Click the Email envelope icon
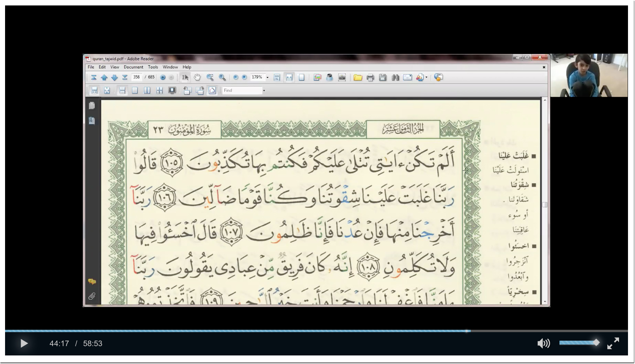635x364 pixels. [x=407, y=77]
